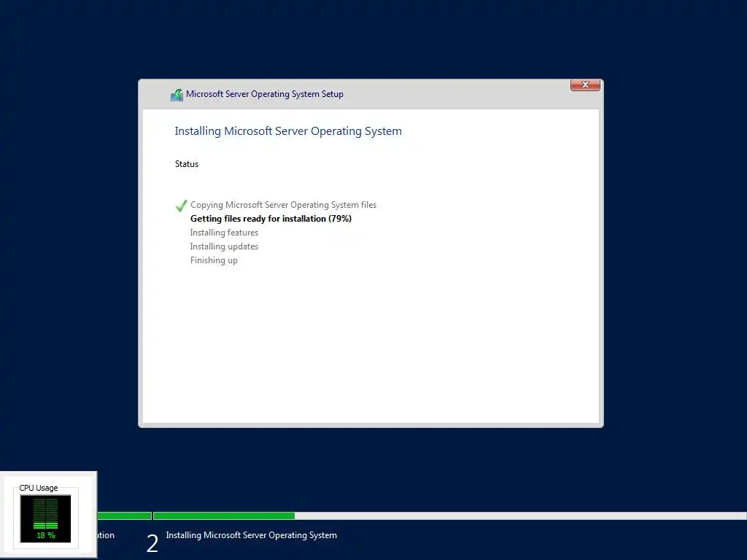747x560 pixels.
Task: Click the 'Status' label
Action: (187, 164)
